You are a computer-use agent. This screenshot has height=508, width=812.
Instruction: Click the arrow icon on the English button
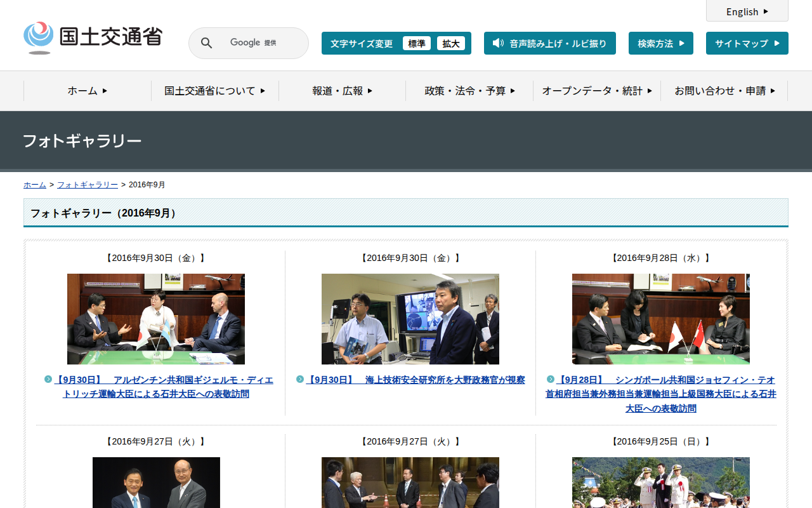coord(766,11)
